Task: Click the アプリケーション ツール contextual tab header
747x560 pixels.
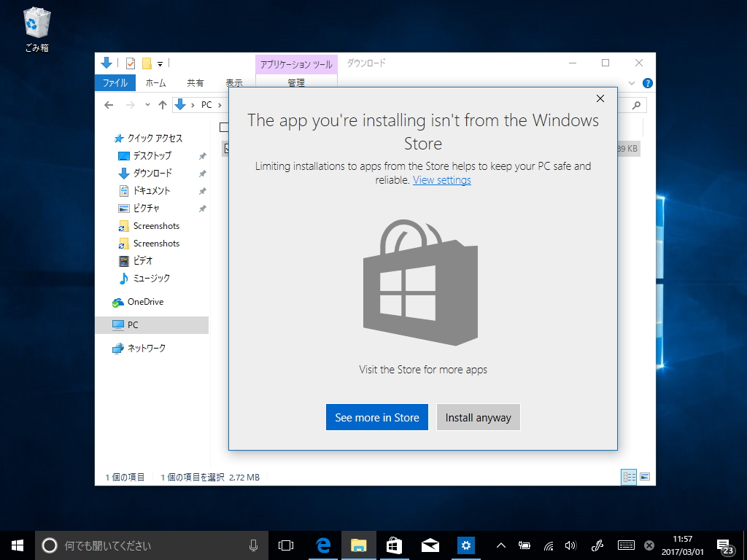Action: click(x=296, y=64)
